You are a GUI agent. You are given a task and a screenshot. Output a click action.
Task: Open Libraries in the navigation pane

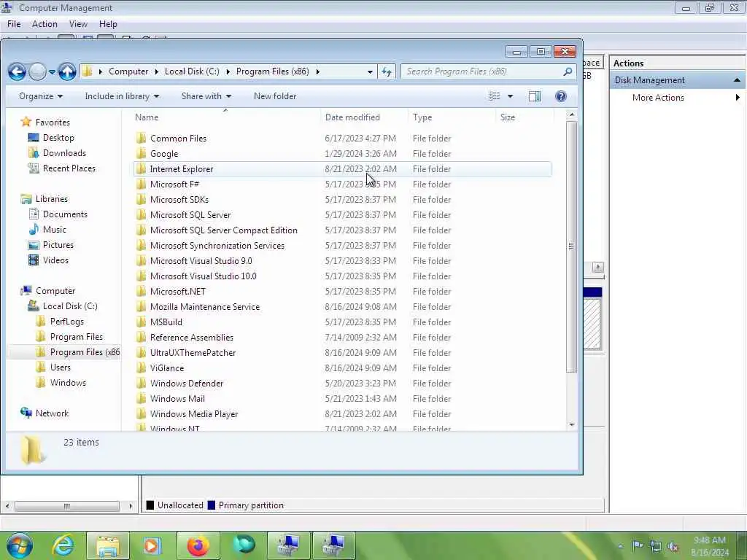tap(52, 199)
